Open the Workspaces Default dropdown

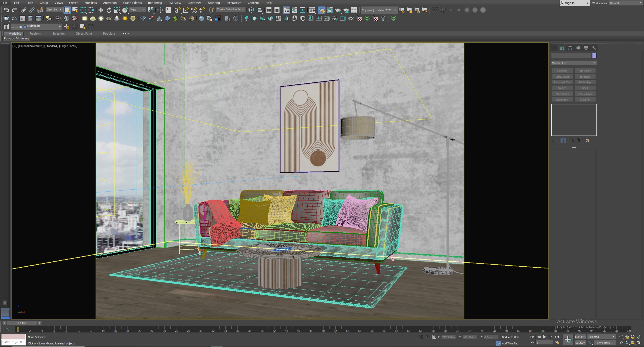pyautogui.click(x=626, y=3)
